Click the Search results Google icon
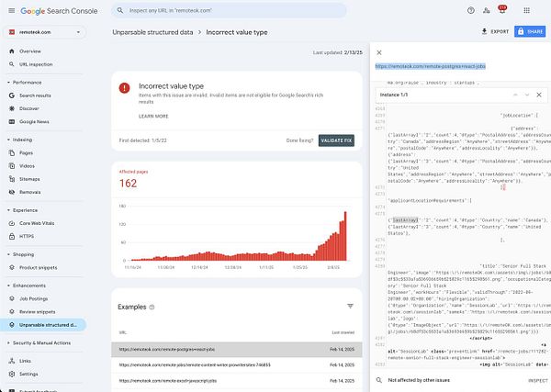Screen dimensions: 551x392 12,95
